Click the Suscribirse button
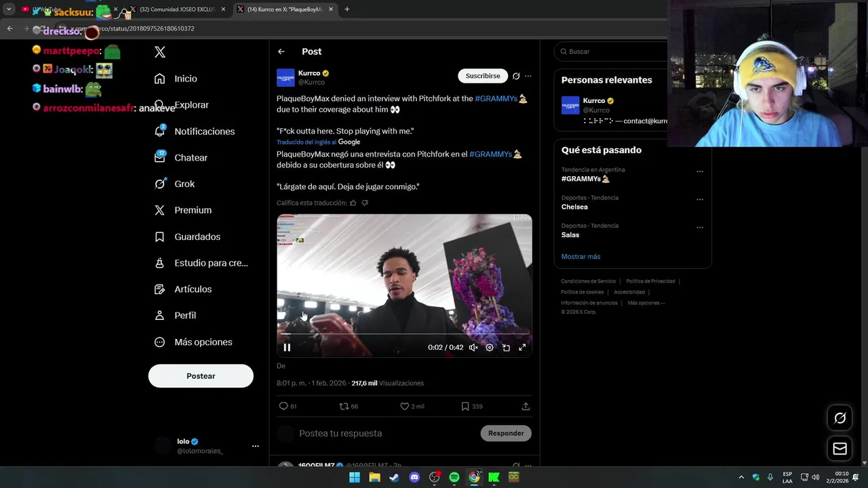 pyautogui.click(x=483, y=76)
